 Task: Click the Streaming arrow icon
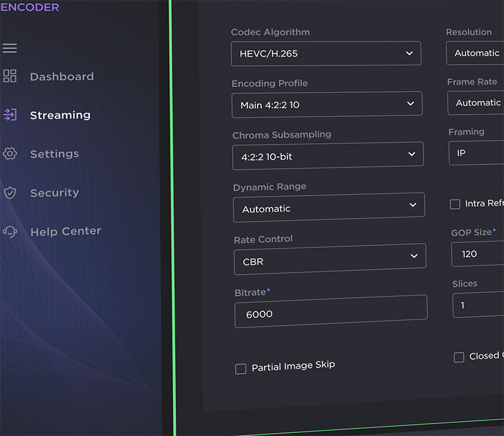(10, 115)
